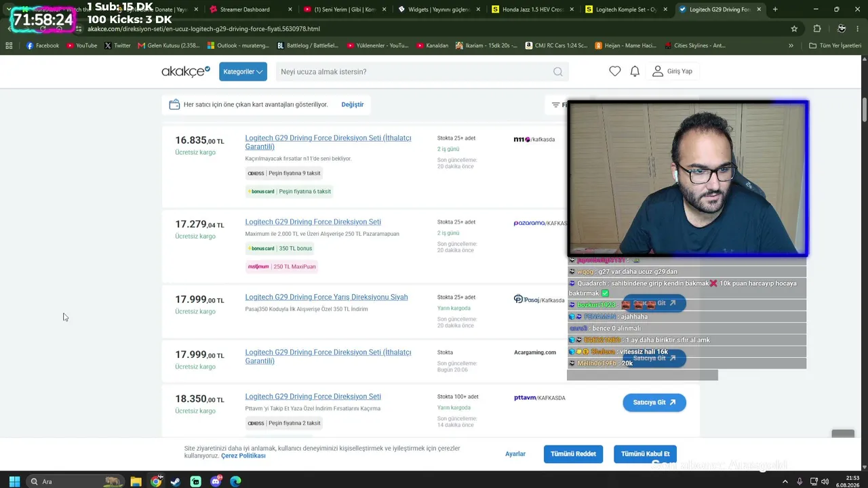Open Battlelog bookmark

coord(309,45)
